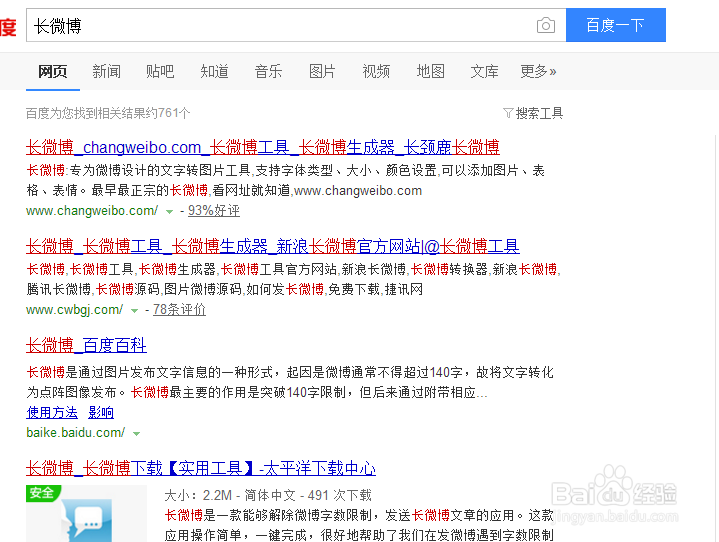This screenshot has height=542, width=719.
Task: Open the 使用方法 sub-link
Action: point(52,412)
